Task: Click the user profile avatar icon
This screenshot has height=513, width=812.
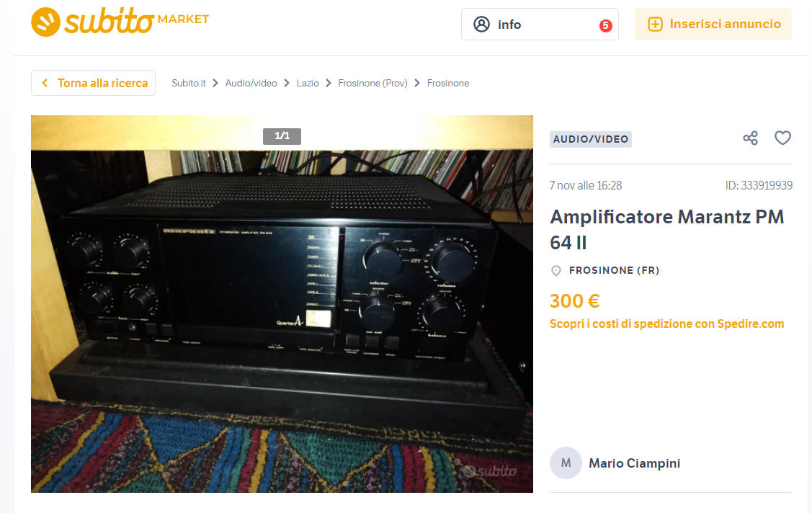Action: [481, 24]
